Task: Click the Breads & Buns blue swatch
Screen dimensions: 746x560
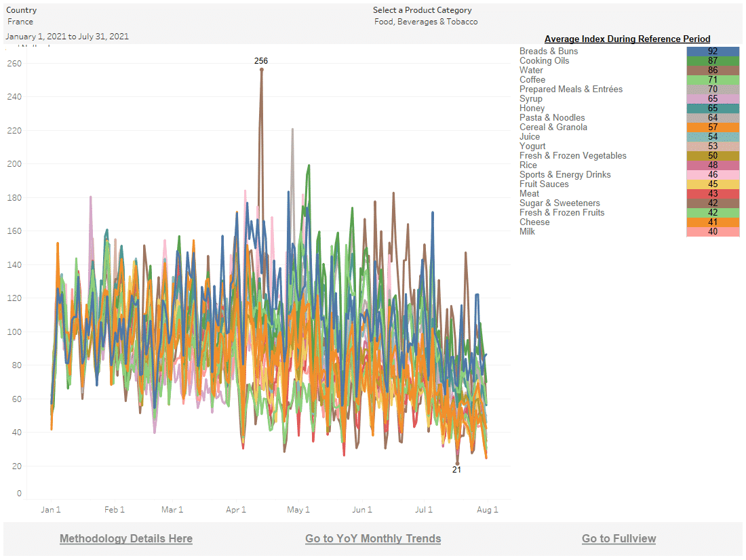Action: click(712, 52)
